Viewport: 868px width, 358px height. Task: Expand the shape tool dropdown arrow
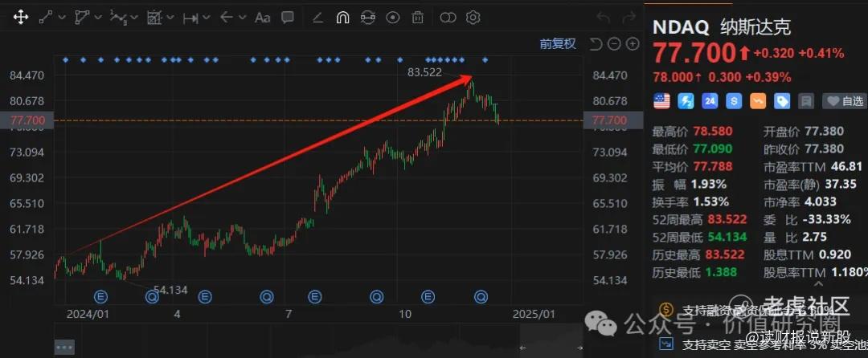tap(98, 18)
